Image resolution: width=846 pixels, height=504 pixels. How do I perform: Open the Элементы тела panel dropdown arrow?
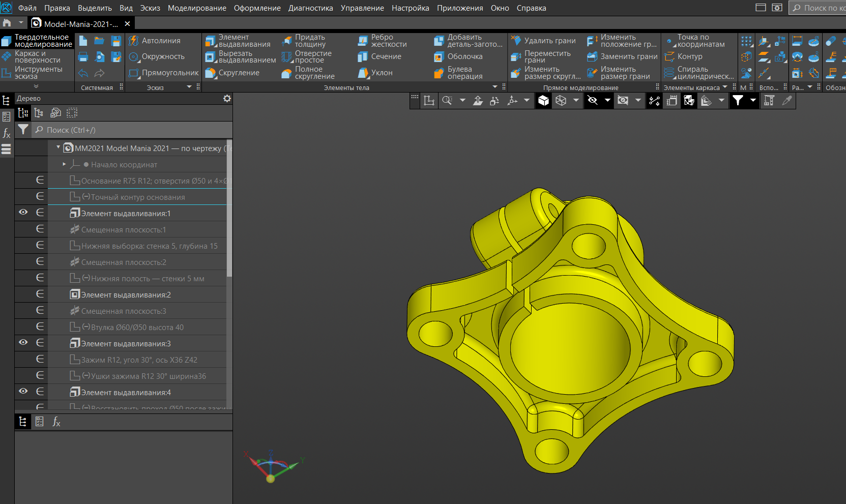[x=495, y=87]
